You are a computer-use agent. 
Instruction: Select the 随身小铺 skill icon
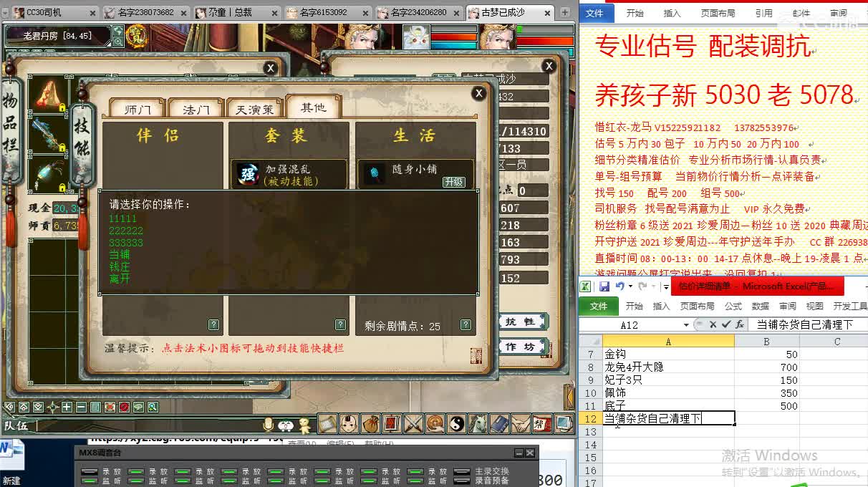click(x=374, y=174)
